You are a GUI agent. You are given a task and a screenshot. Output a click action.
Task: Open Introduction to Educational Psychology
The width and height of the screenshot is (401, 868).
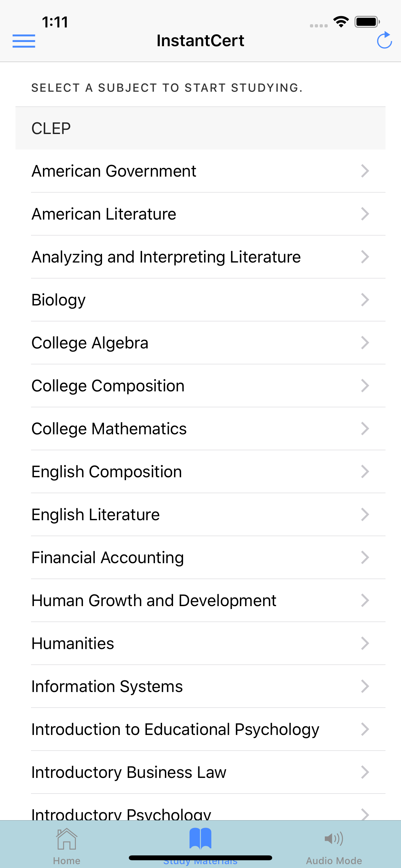pyautogui.click(x=175, y=729)
